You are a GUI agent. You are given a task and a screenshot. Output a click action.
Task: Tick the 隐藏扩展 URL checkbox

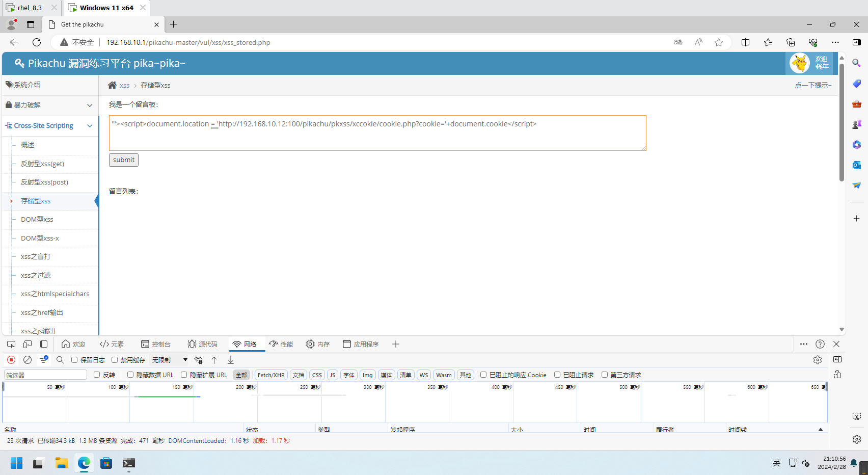(184, 375)
